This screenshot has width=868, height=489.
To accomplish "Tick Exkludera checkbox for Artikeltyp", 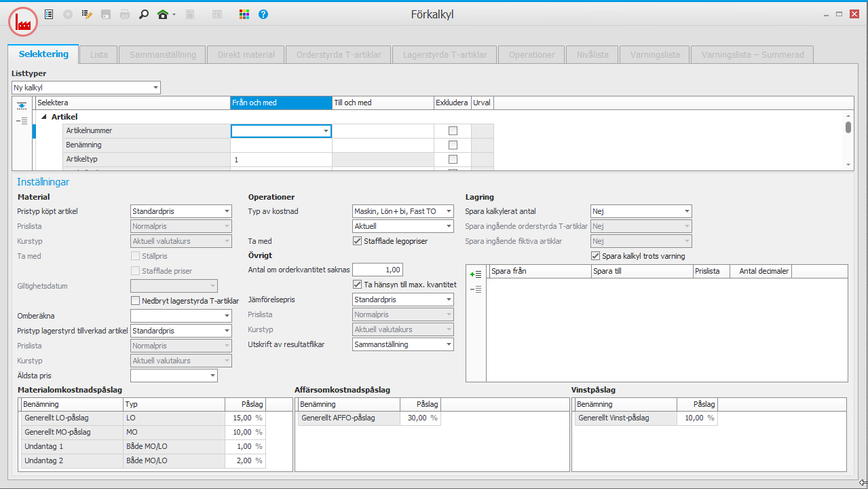I will (x=453, y=159).
